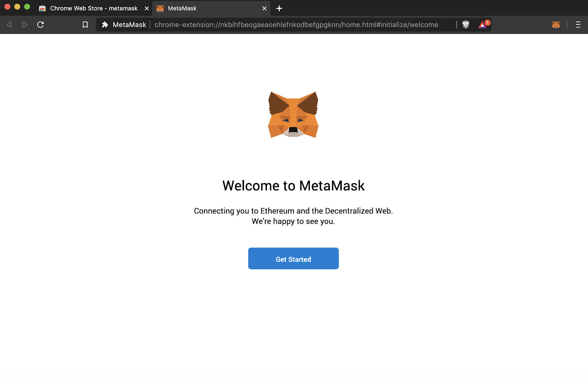Close the Chrome Web Store tab
Image resolution: width=588 pixels, height=382 pixels.
tap(147, 8)
